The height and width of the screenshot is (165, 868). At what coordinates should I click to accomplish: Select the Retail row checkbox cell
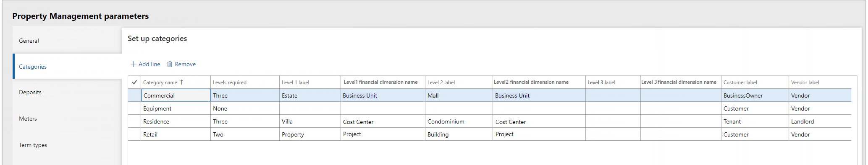pos(134,134)
